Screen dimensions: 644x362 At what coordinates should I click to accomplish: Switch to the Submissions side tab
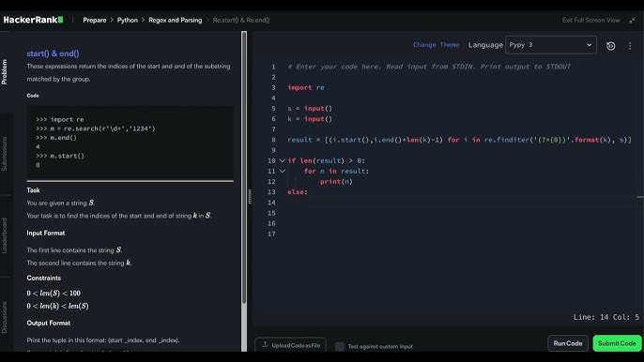(5, 154)
